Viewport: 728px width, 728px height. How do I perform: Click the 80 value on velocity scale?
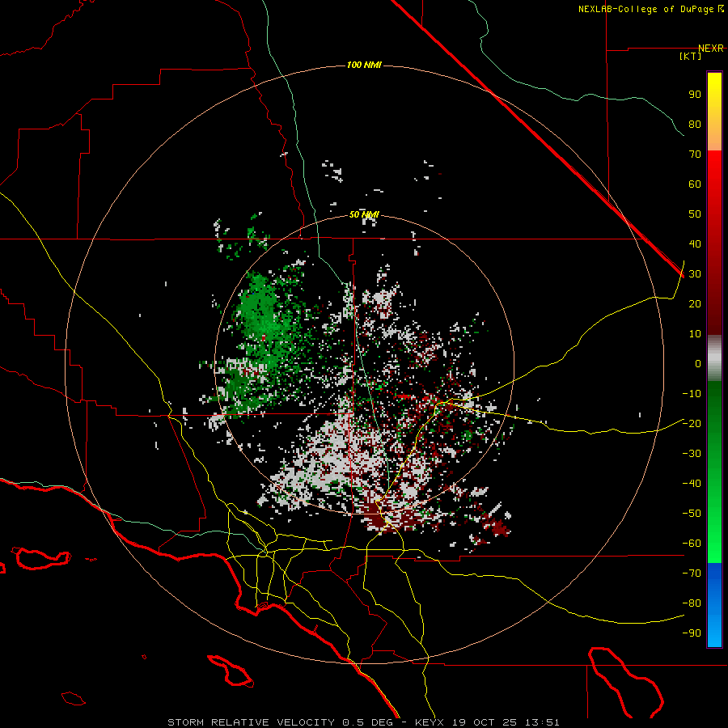(x=695, y=124)
